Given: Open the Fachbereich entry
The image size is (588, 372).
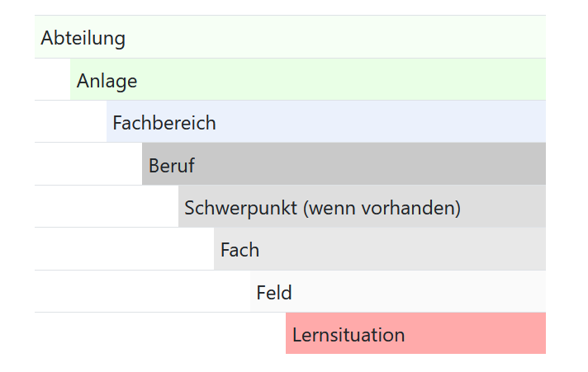Looking at the screenshot, I should point(164,123).
